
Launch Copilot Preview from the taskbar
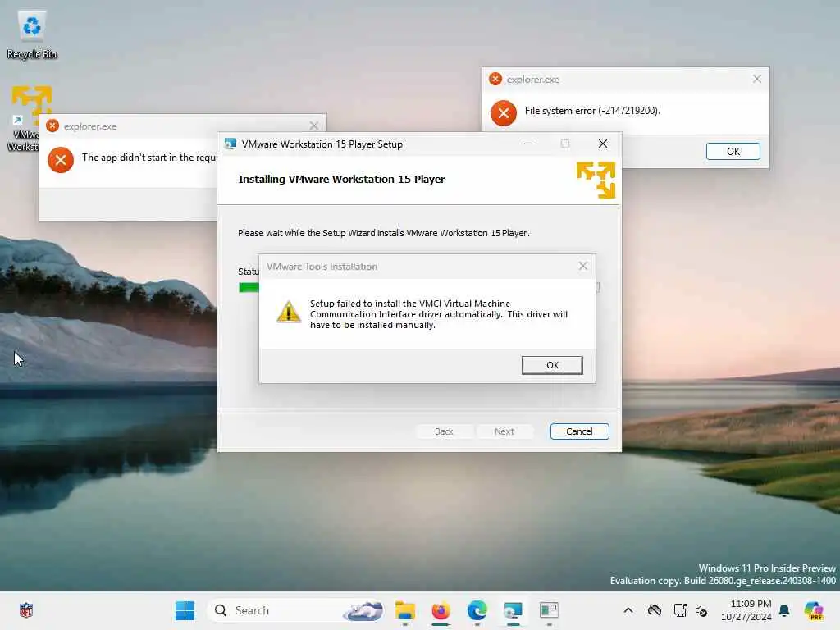(x=814, y=610)
